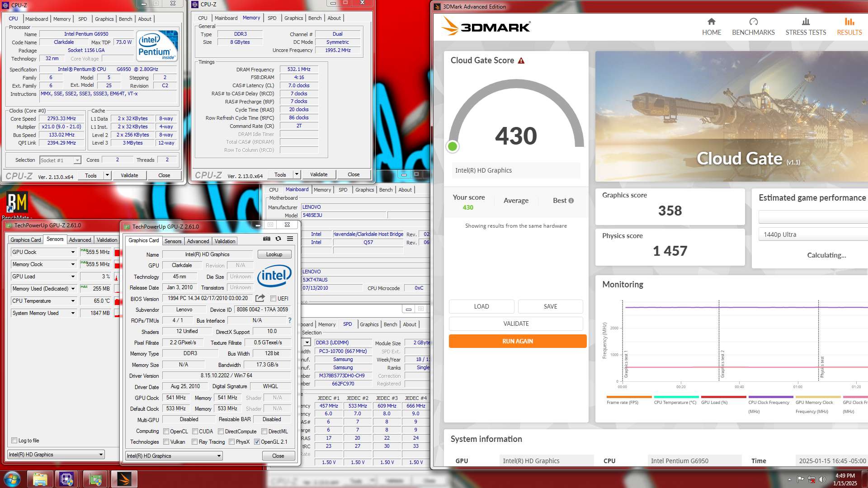Image resolution: width=868 pixels, height=488 pixels.
Task: Expand the GPU Clock sensor dropdown
Action: point(73,252)
